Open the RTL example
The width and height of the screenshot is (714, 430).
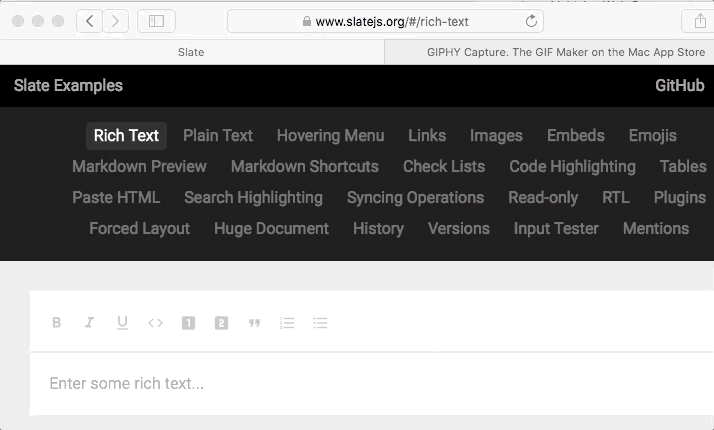click(616, 197)
